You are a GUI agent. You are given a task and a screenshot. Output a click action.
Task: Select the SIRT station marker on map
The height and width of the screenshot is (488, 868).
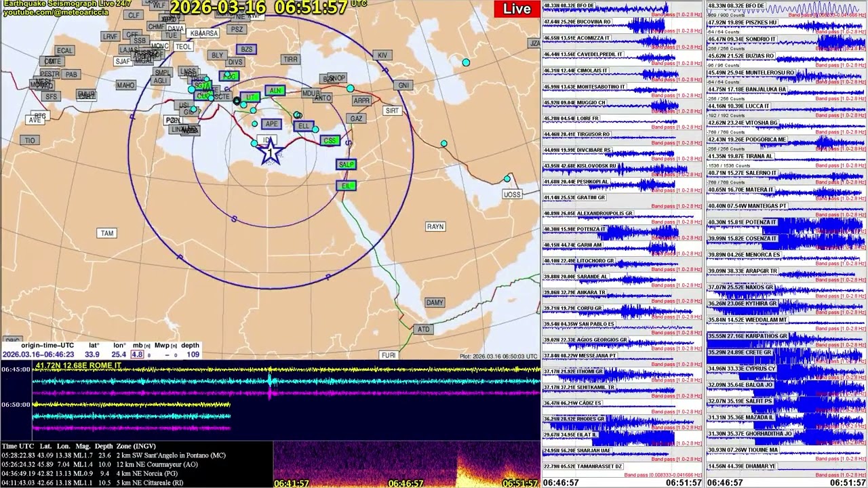(392, 110)
